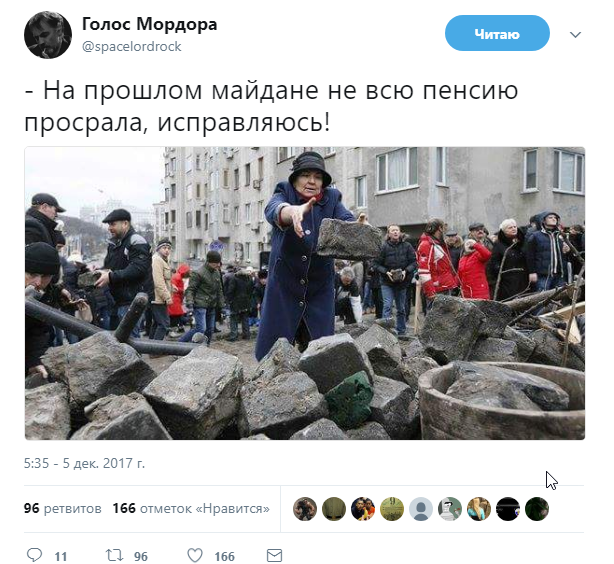Click the heart like icon
Image resolution: width=614 pixels, height=564 pixels.
(x=195, y=555)
